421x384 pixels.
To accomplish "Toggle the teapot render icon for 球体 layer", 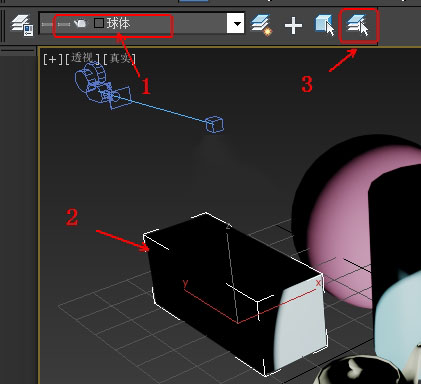I will [80, 23].
